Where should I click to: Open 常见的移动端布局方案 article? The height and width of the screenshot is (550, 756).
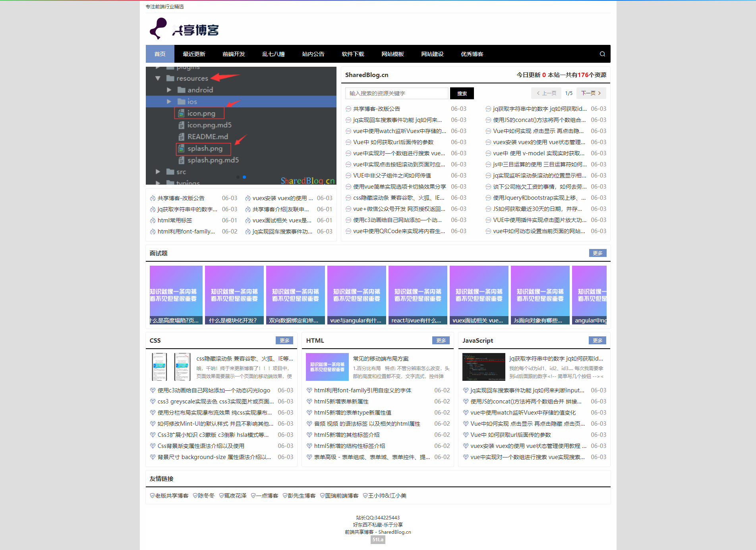click(x=381, y=359)
